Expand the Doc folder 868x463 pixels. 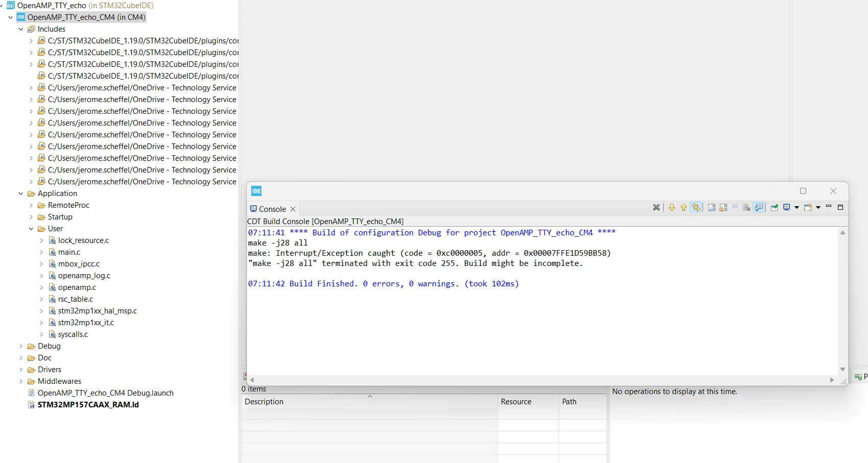pyautogui.click(x=20, y=358)
